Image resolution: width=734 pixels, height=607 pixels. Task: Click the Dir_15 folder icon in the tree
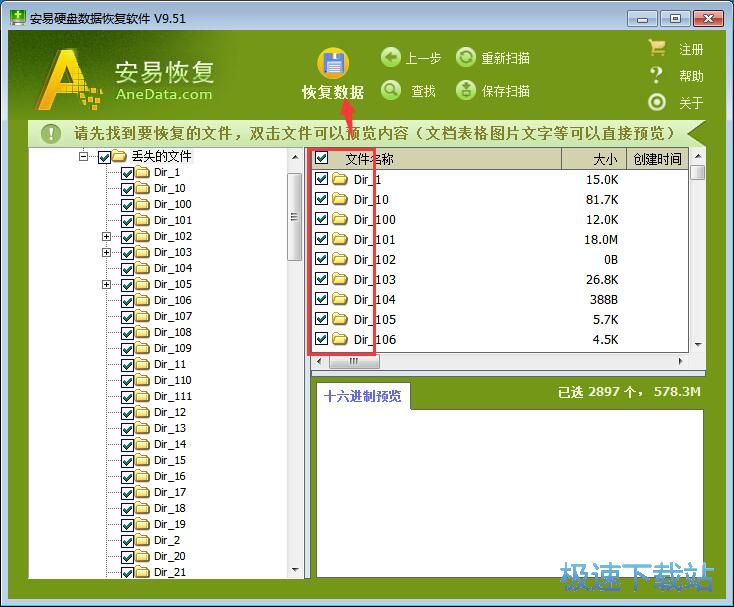142,461
